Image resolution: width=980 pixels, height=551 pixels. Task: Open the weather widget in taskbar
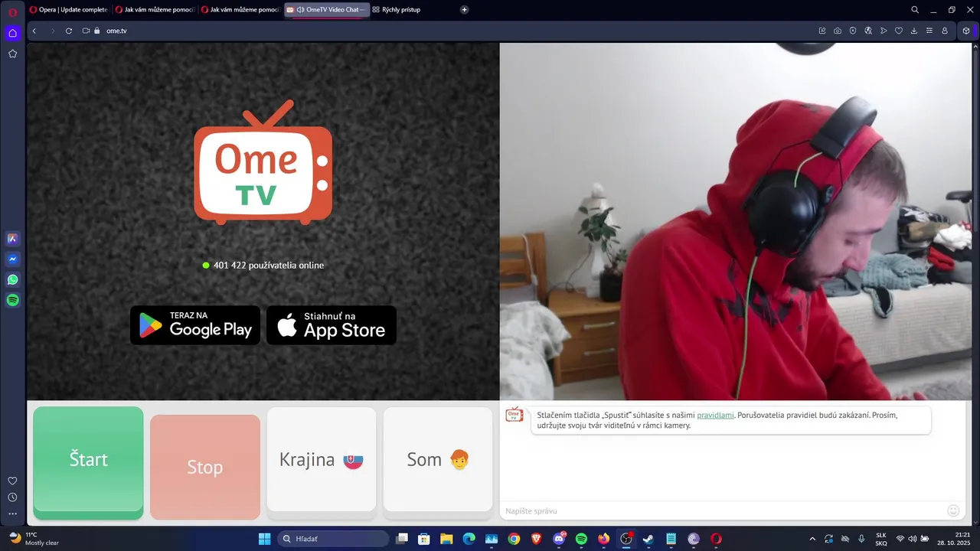point(34,539)
